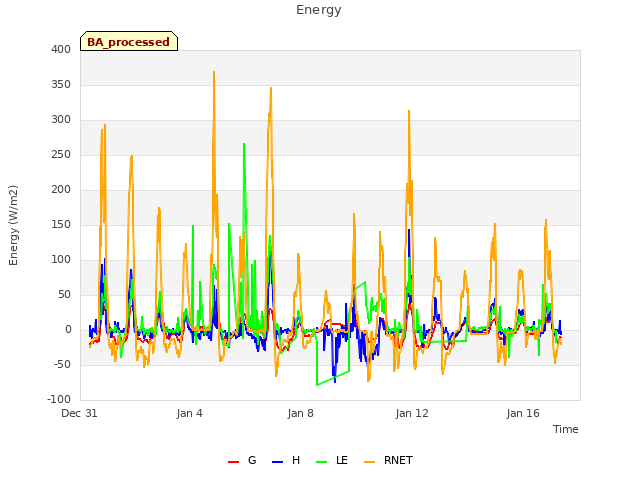The width and height of the screenshot is (640, 480).
Task: Click the Energy chart title
Action: 319,10
